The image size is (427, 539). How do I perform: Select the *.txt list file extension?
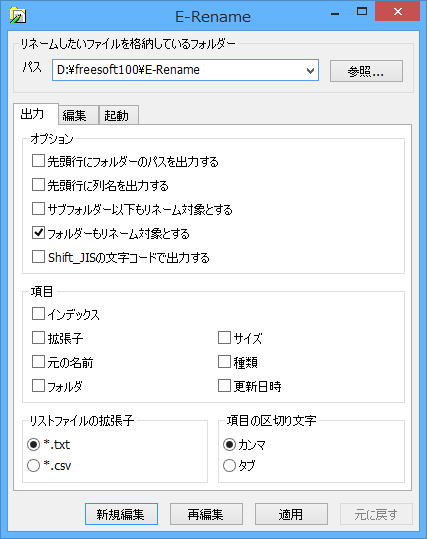tap(33, 445)
